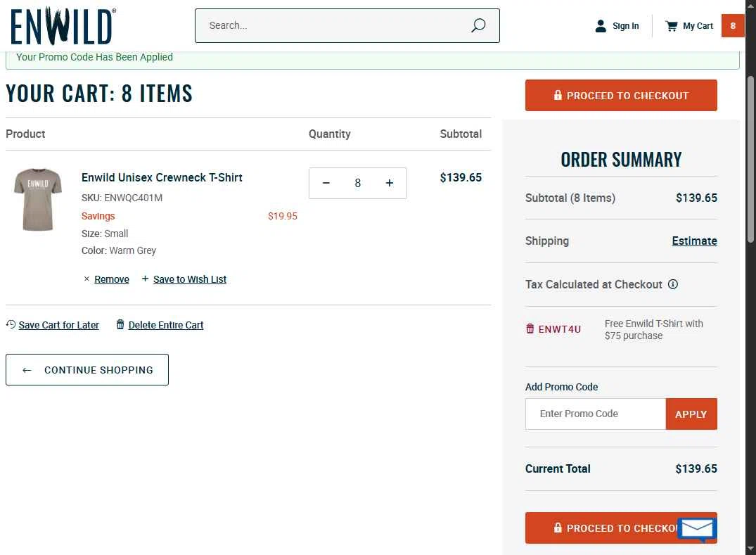
Task: Click the X icon beside Remove
Action: 87,279
